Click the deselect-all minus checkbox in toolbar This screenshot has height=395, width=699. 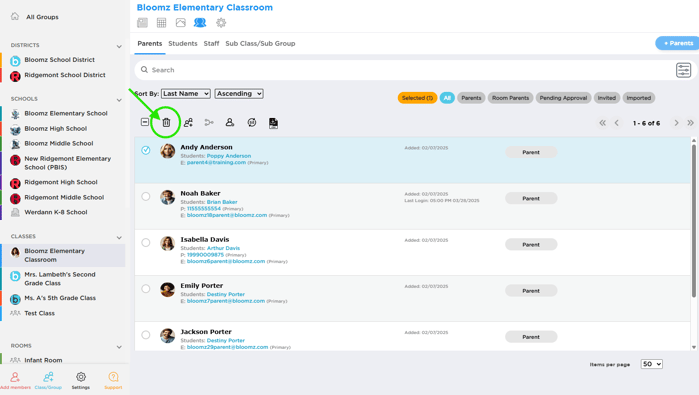coord(145,122)
